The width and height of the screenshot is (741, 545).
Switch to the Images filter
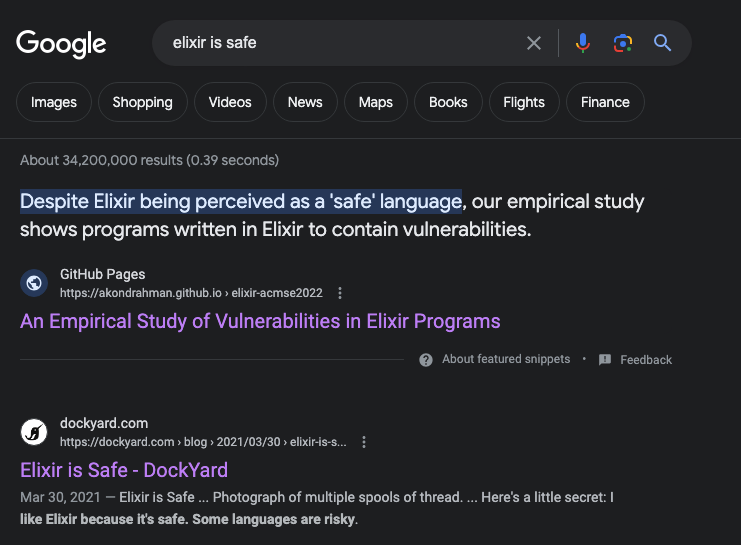coord(54,102)
